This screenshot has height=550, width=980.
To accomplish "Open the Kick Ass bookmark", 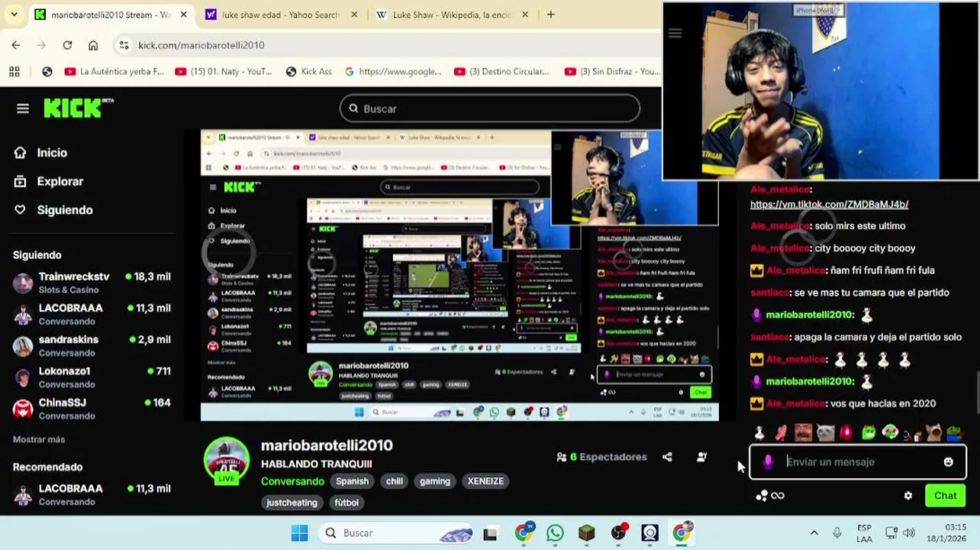I will pyautogui.click(x=308, y=71).
